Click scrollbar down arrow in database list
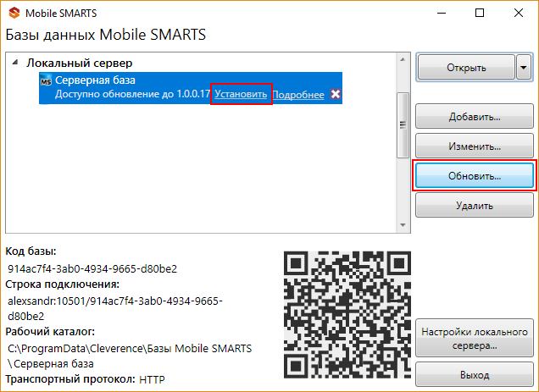This screenshot has height=392, width=539. click(x=403, y=225)
